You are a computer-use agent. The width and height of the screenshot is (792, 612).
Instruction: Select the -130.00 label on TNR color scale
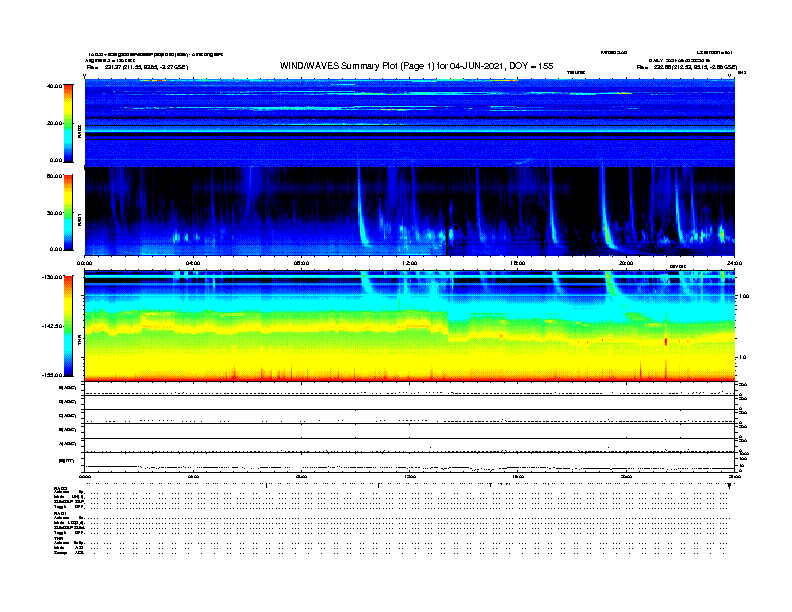point(53,277)
